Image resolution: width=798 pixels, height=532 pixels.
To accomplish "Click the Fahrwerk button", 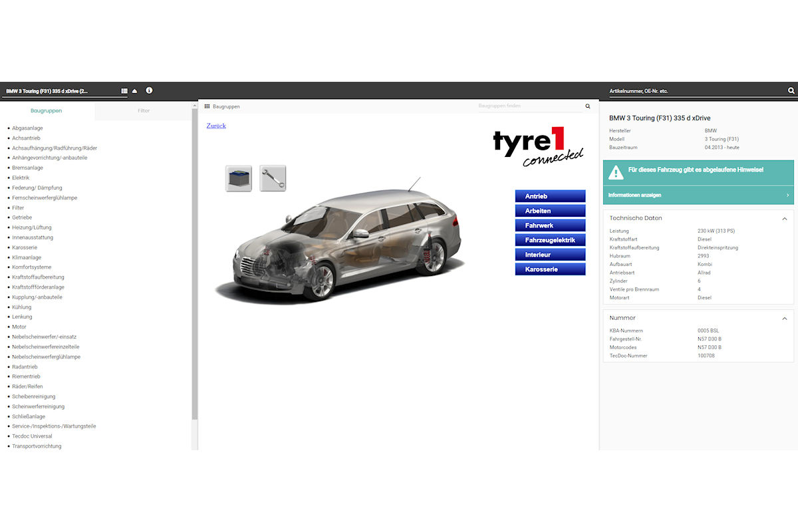I will click(x=550, y=225).
